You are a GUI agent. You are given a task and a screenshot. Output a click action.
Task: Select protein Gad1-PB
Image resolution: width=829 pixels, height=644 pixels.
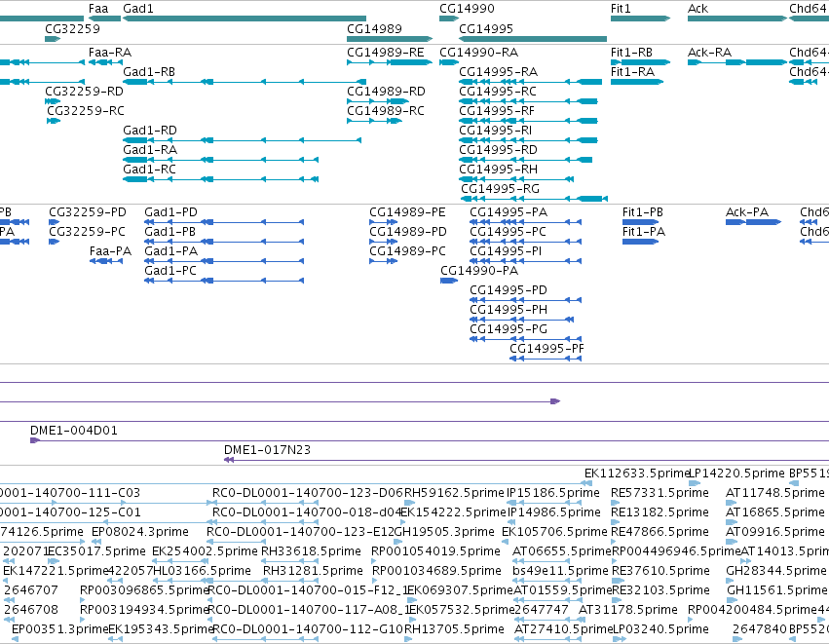224,242
